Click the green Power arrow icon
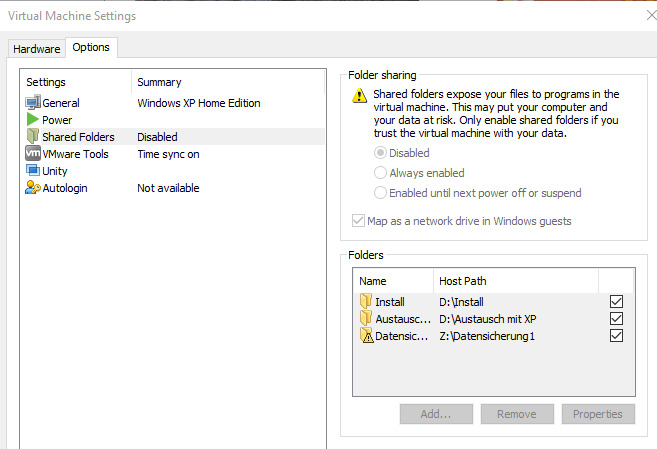 tap(33, 120)
